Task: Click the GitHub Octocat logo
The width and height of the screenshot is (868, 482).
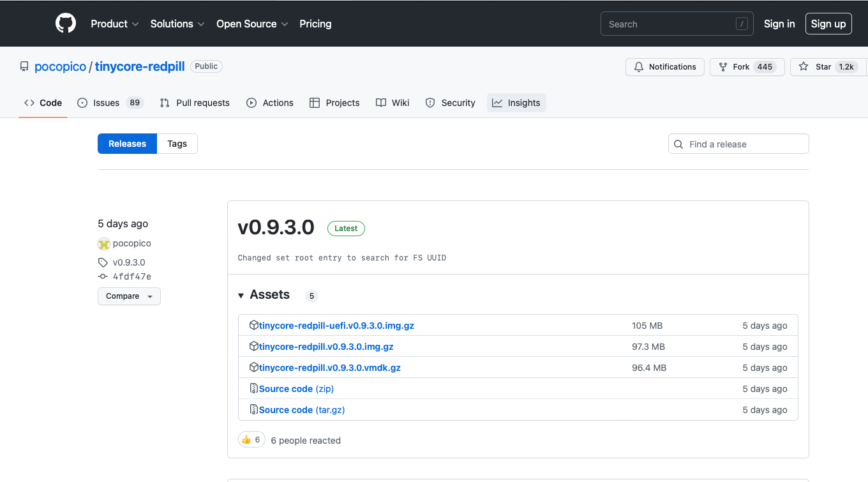Action: (x=66, y=24)
